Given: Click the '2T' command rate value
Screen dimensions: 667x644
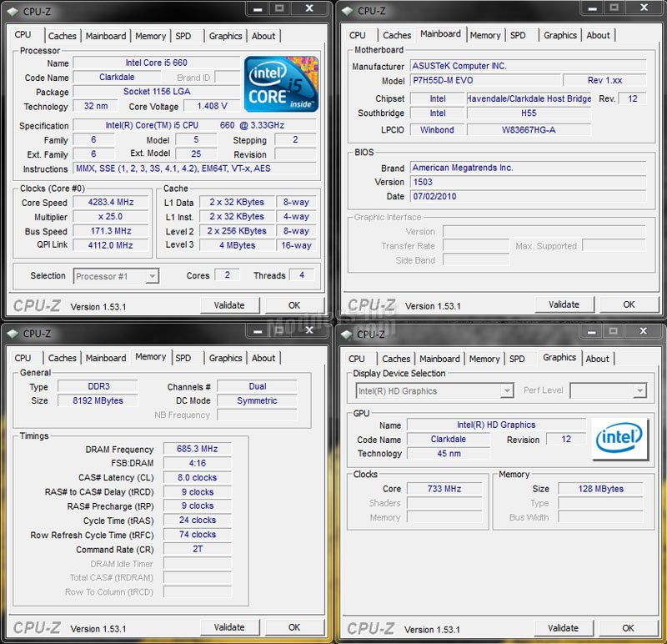Looking at the screenshot, I should 198,549.
